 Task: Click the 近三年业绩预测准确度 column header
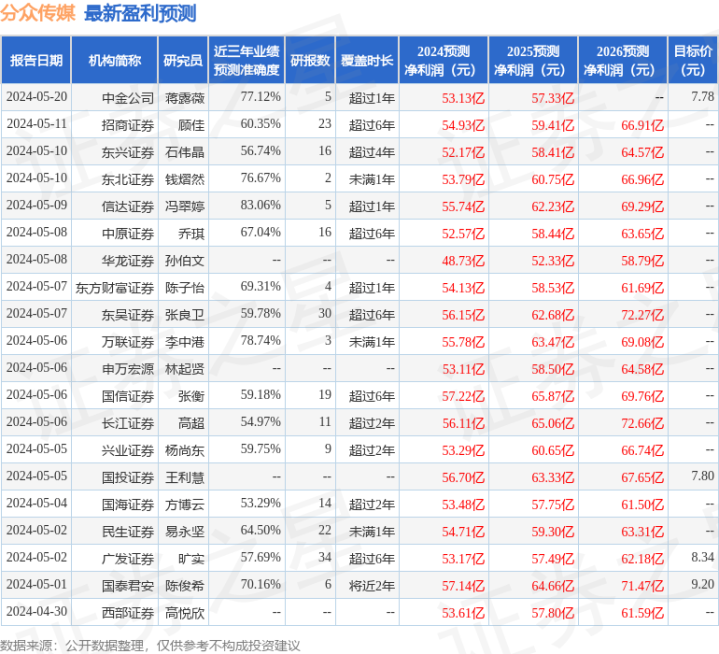(247, 60)
